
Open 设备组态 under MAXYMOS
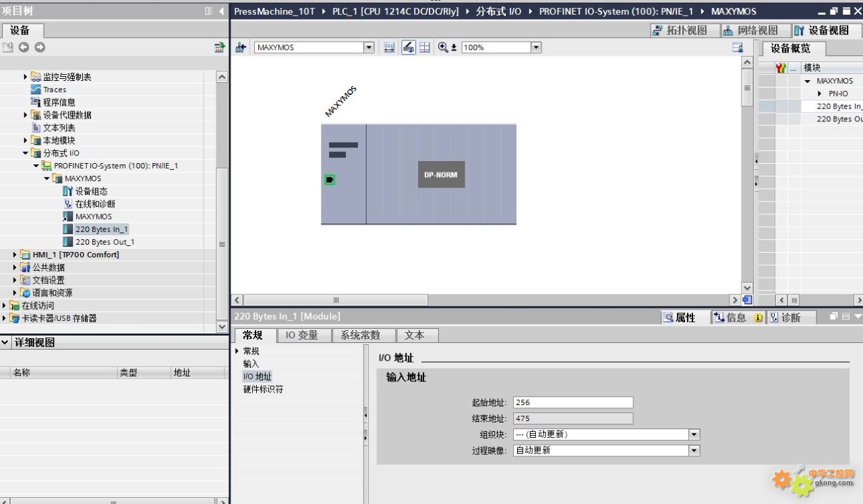click(x=91, y=191)
